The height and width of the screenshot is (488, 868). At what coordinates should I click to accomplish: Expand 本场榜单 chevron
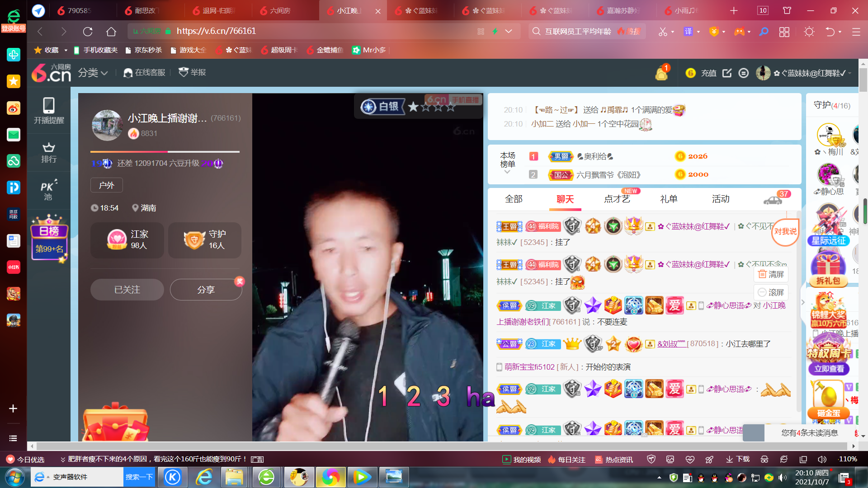point(507,172)
